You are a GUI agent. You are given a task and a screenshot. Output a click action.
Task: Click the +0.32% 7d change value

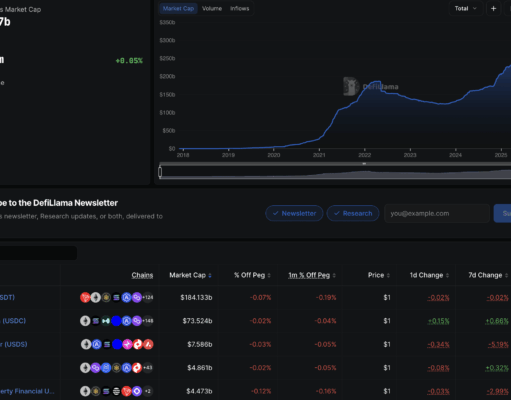497,368
